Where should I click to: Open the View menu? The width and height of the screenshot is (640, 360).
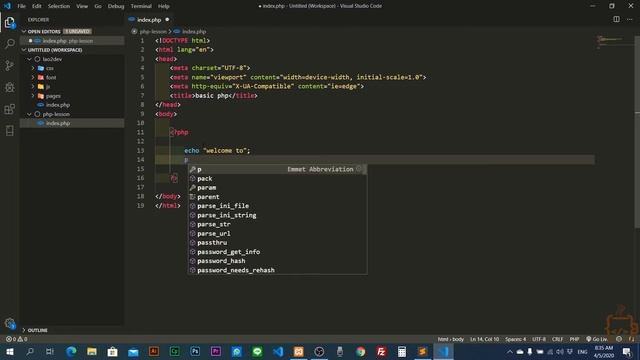click(x=82, y=6)
